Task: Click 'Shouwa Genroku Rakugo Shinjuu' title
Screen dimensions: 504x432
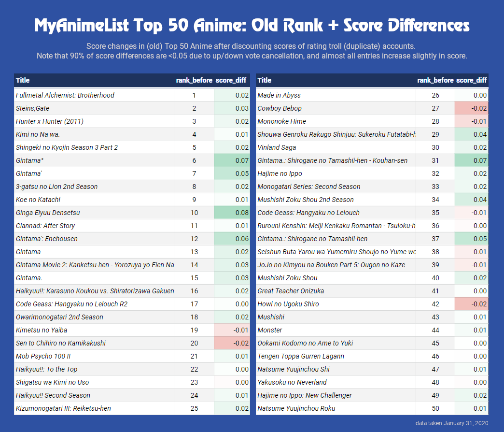Action: pos(336,134)
